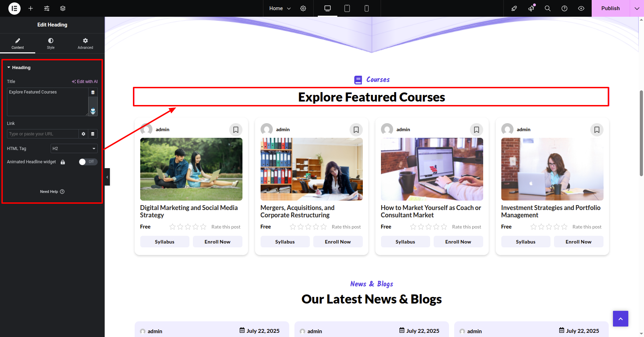Click the scroll-to-top arrow button
644x337 pixels.
point(621,319)
